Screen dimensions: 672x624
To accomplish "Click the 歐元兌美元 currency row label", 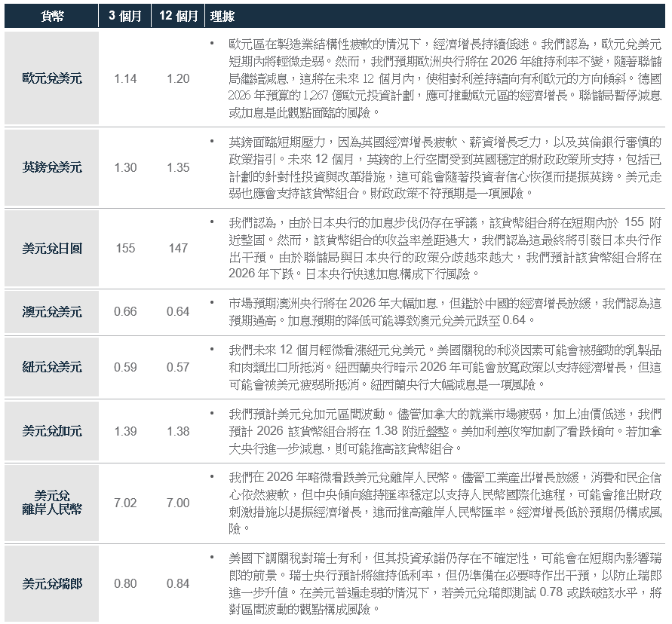I will click(x=52, y=78).
